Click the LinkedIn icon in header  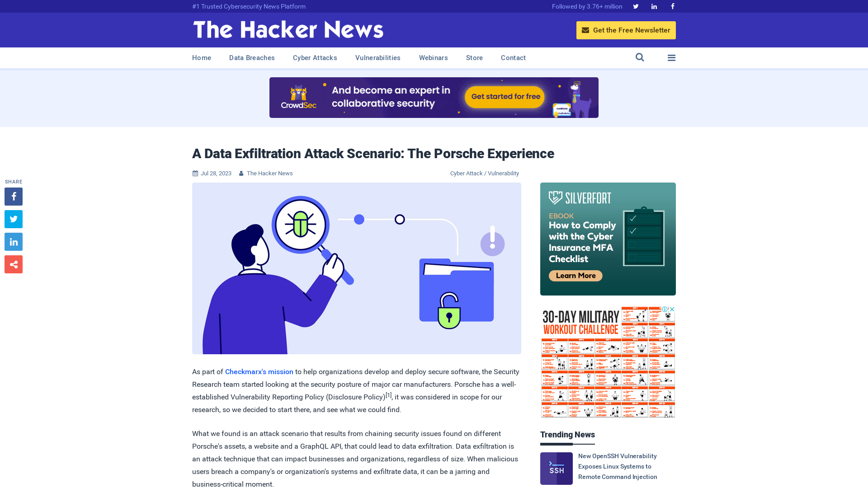pos(654,7)
